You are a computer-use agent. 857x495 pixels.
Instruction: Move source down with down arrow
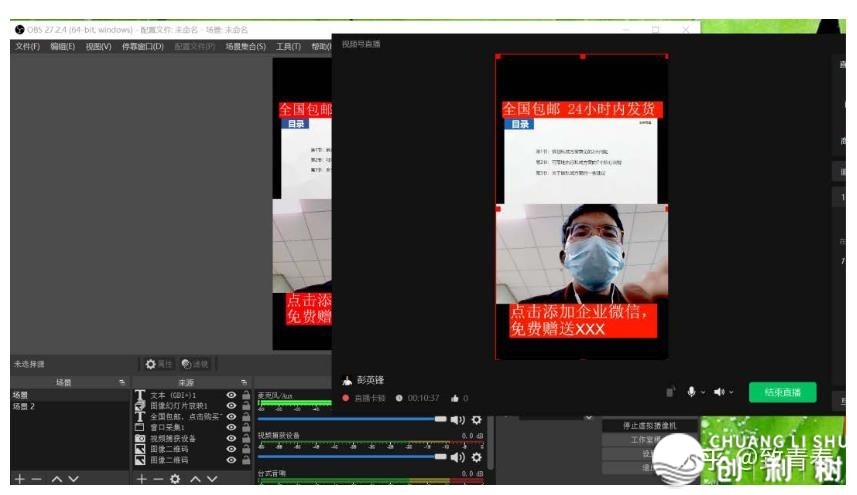[212, 479]
